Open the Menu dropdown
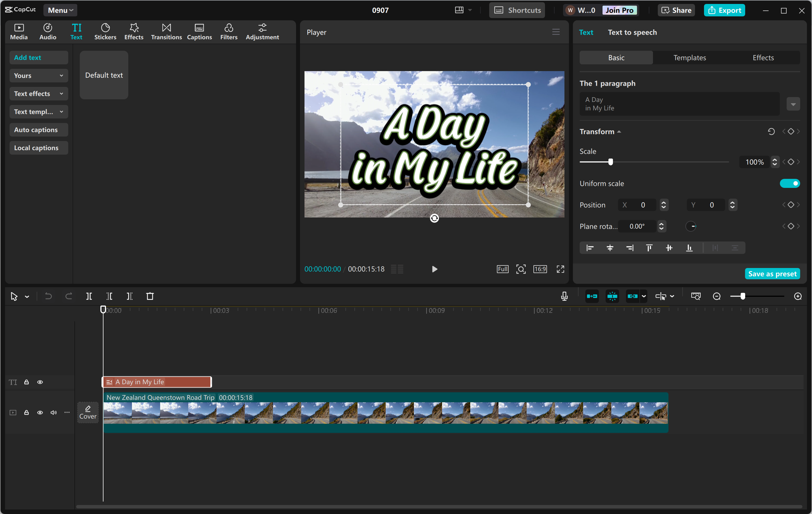This screenshot has height=514, width=812. tap(60, 10)
